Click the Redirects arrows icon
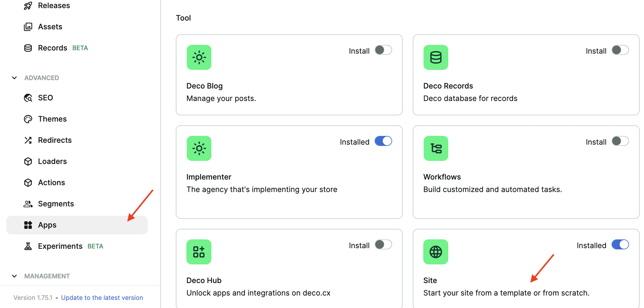 pyautogui.click(x=28, y=140)
